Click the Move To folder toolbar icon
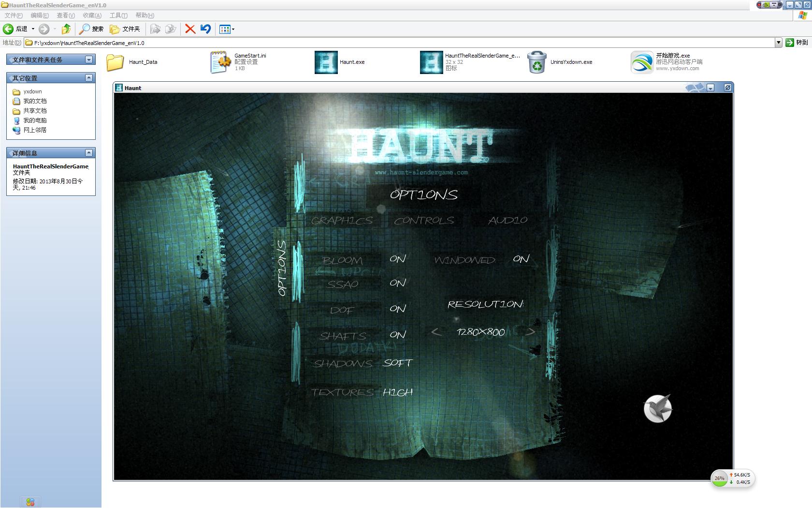Image resolution: width=812 pixels, height=508 pixels. coord(155,29)
